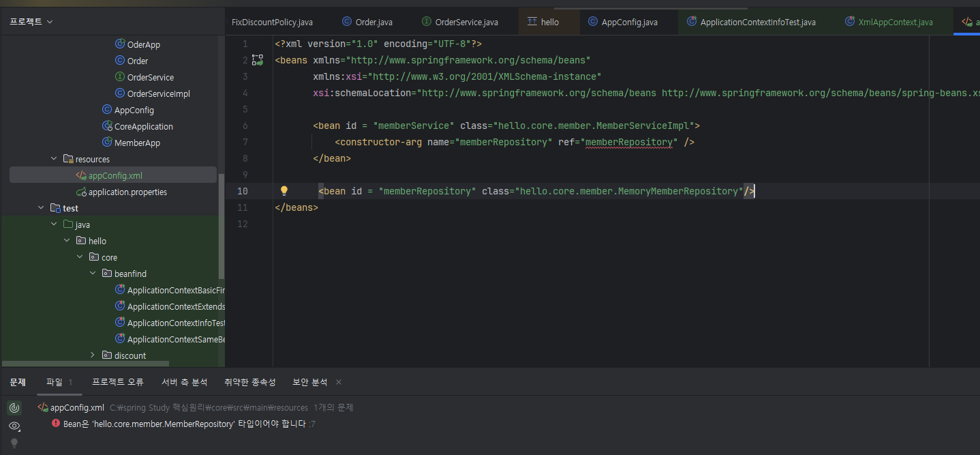Toggle the eye view options icon
The image size is (980, 455).
[x=14, y=426]
